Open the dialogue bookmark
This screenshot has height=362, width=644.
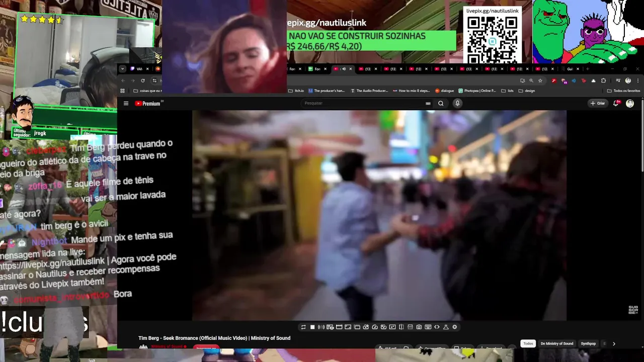coord(444,91)
